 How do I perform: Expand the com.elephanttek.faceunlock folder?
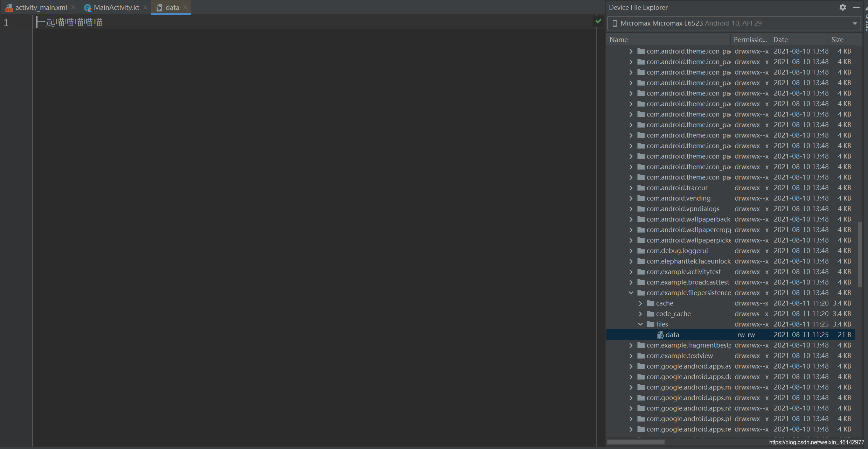pos(631,261)
